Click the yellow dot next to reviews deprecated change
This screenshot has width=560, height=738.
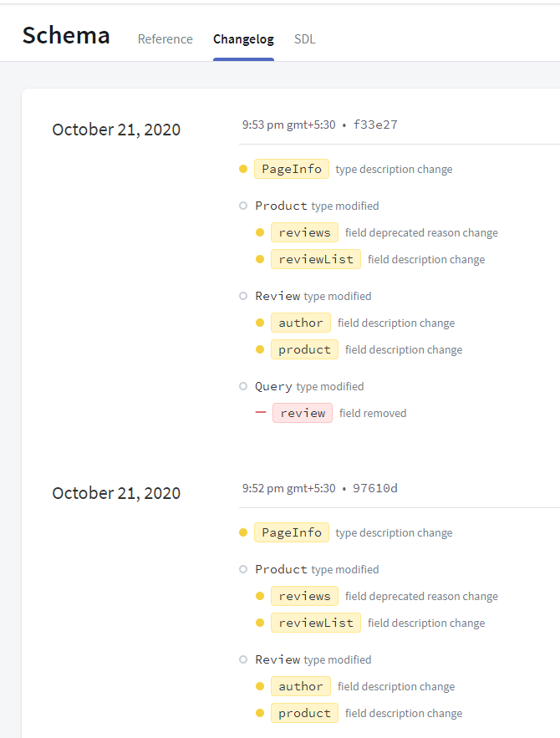point(260,232)
